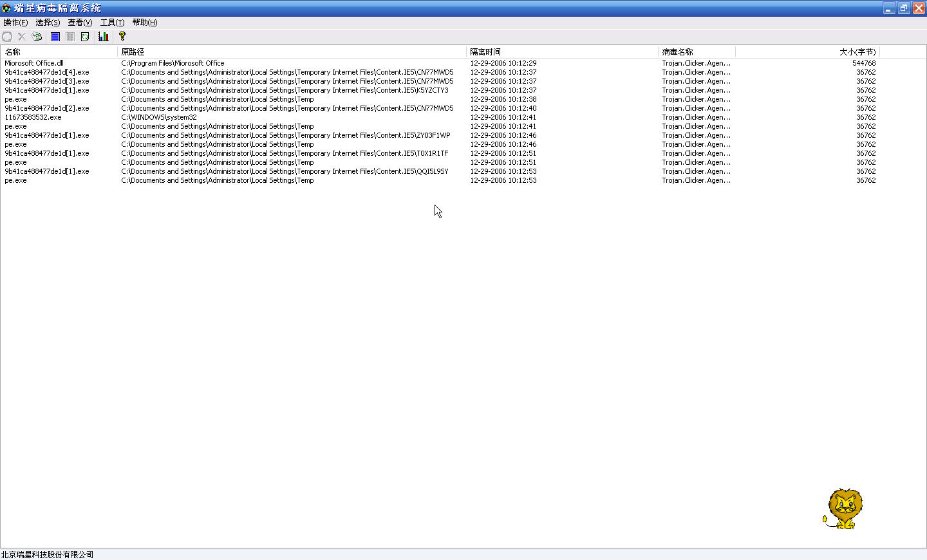Viewport: 927px width, 560px height.
Task: Click the time 12-29-2006 10:12:29
Action: (503, 63)
